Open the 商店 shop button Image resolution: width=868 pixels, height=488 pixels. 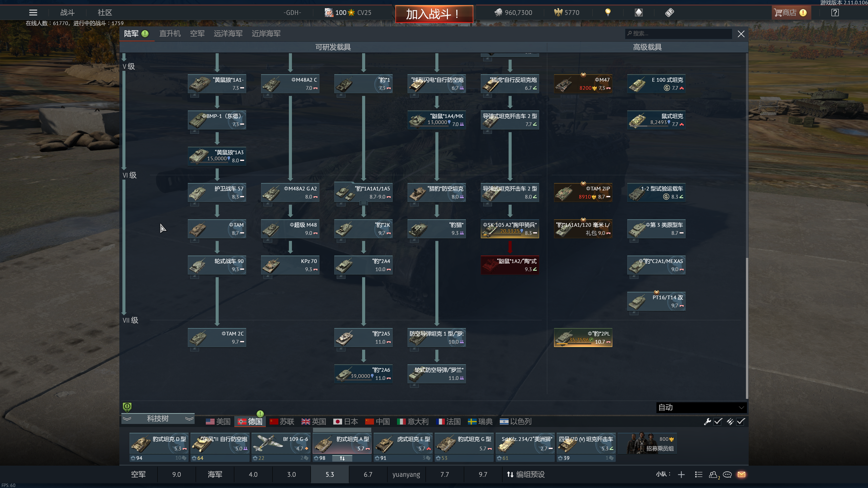791,13
